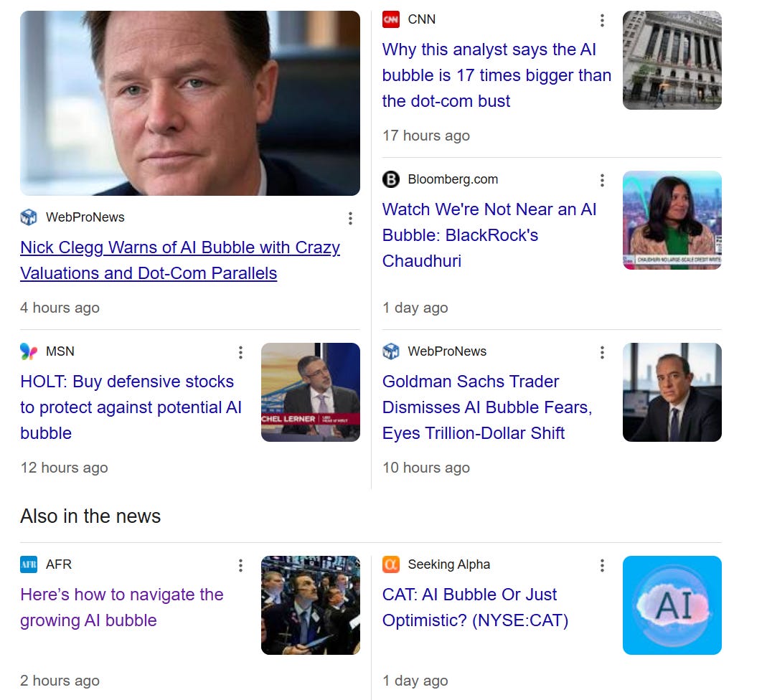Click the MSN source name
This screenshot has width=767, height=700.
(x=60, y=351)
